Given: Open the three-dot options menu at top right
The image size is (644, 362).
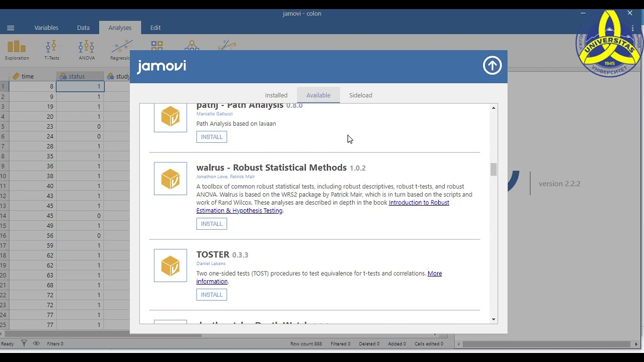Looking at the screenshot, I should coord(633,28).
